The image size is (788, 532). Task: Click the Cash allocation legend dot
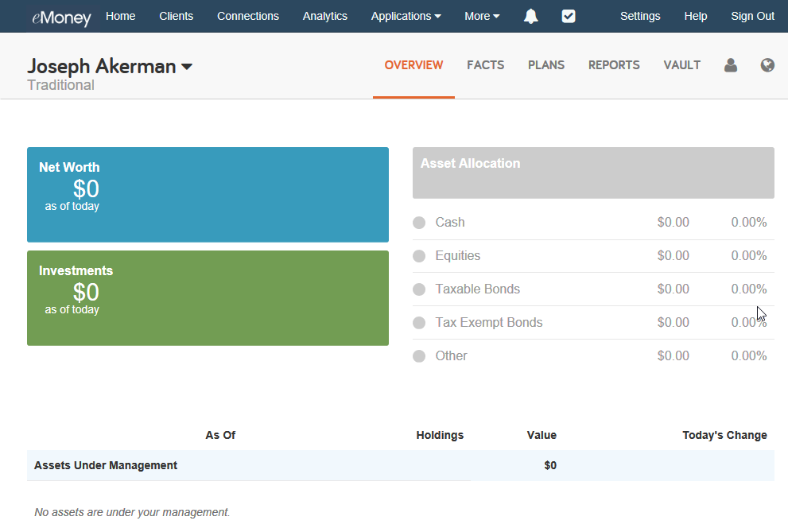point(419,222)
